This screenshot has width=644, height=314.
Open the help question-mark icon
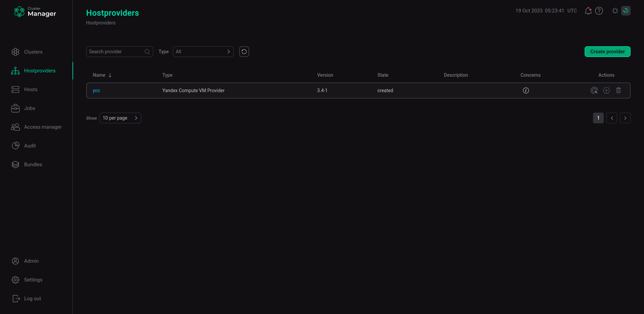point(599,11)
